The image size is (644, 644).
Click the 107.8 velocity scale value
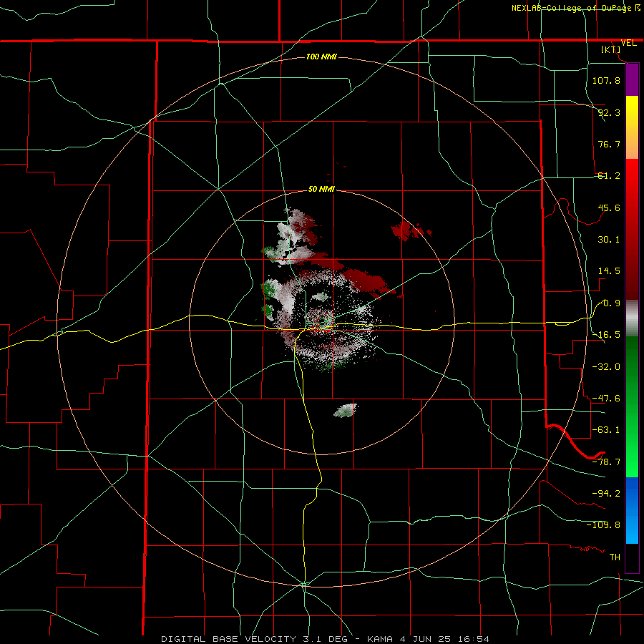point(606,80)
